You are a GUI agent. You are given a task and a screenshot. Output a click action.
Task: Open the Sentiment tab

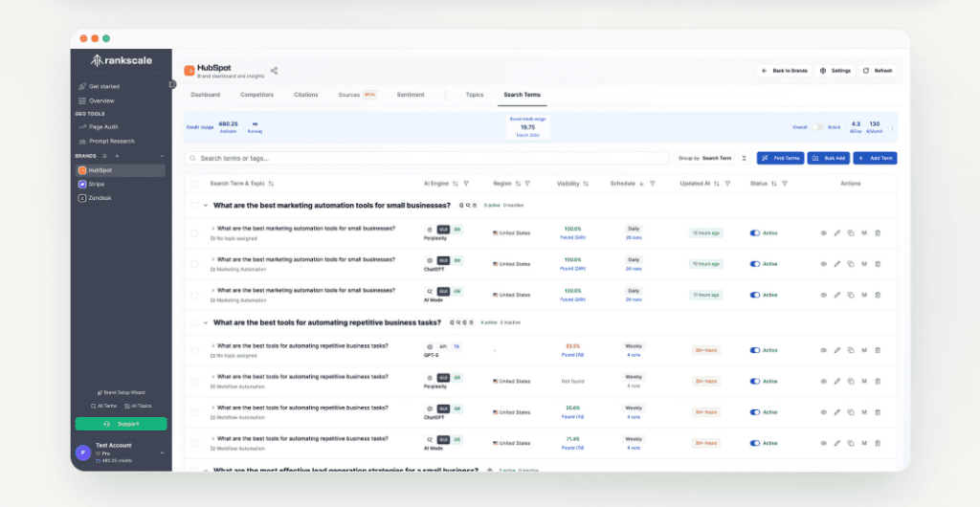tap(411, 95)
